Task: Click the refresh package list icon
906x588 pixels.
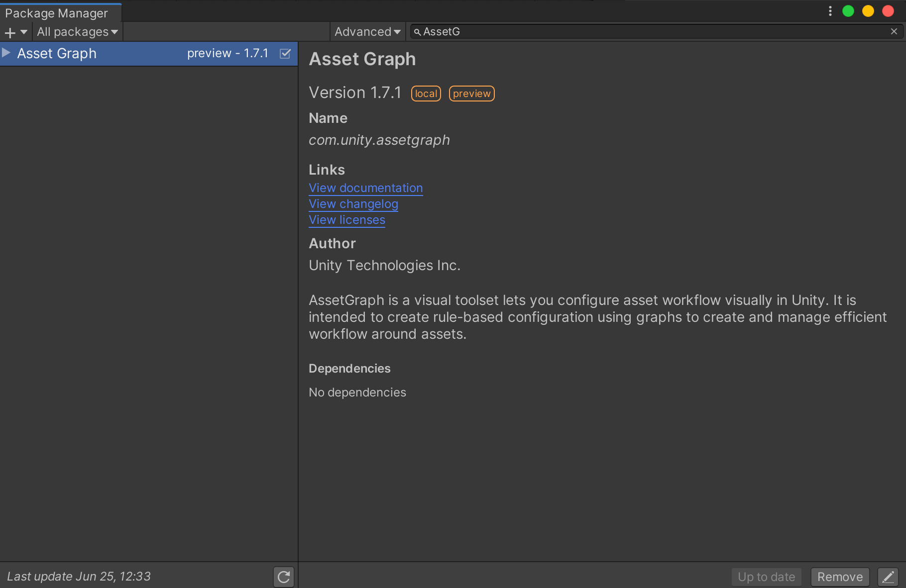Action: (x=284, y=577)
